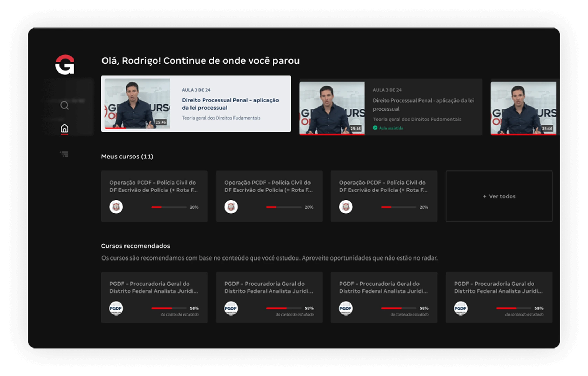This screenshot has height=376, width=588.
Task: Click the Cursos recomendados heading
Action: coord(135,246)
